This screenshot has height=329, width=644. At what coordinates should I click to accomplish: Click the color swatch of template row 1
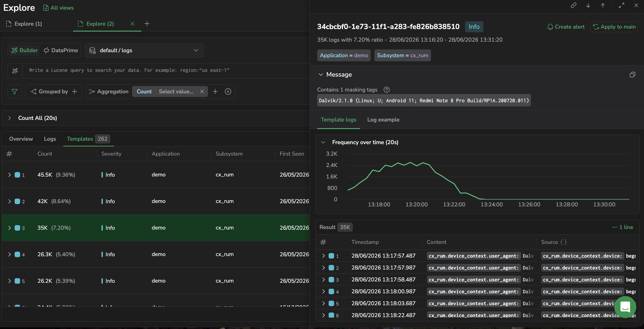click(17, 175)
